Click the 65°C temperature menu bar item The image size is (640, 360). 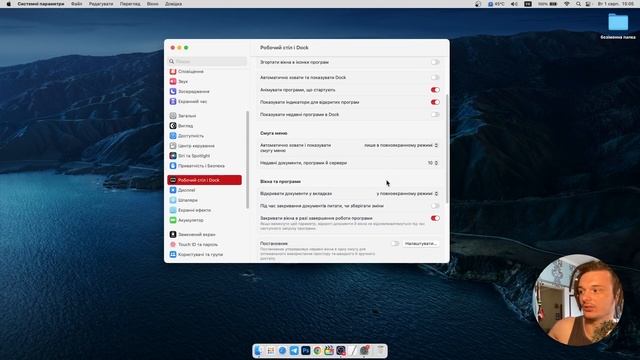[496, 4]
